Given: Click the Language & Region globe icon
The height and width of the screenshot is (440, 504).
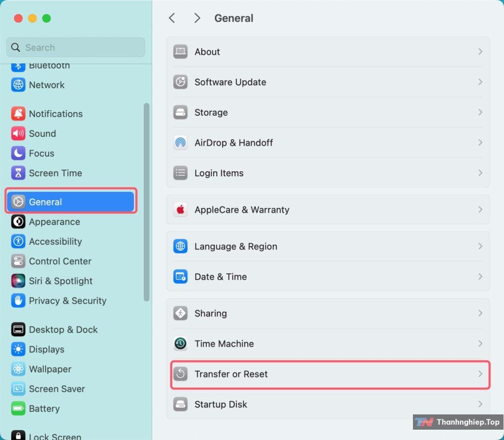Looking at the screenshot, I should pos(180,247).
